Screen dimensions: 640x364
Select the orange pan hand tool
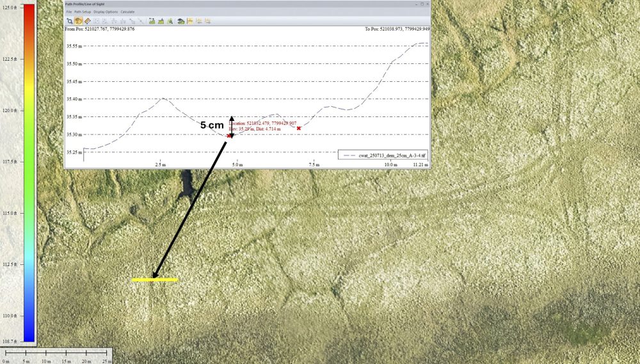(78, 21)
